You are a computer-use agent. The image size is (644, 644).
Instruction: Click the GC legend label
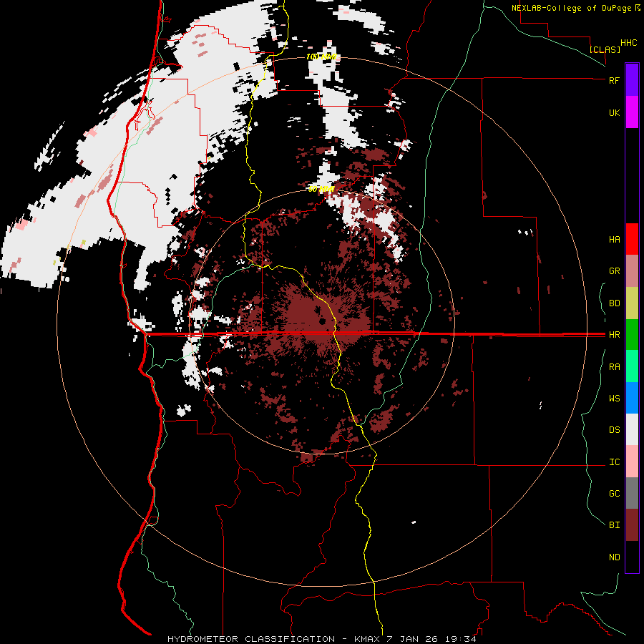(614, 494)
